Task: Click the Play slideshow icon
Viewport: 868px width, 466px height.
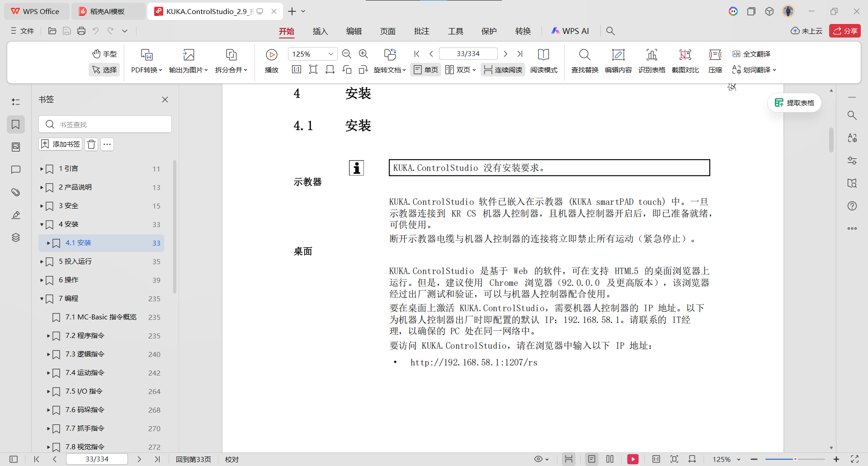Action: [x=271, y=55]
